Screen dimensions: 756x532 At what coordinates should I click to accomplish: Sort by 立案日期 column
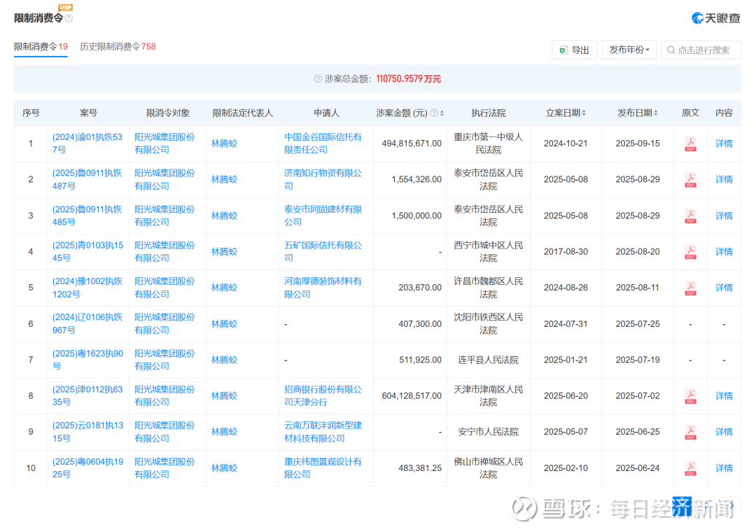[x=583, y=113]
